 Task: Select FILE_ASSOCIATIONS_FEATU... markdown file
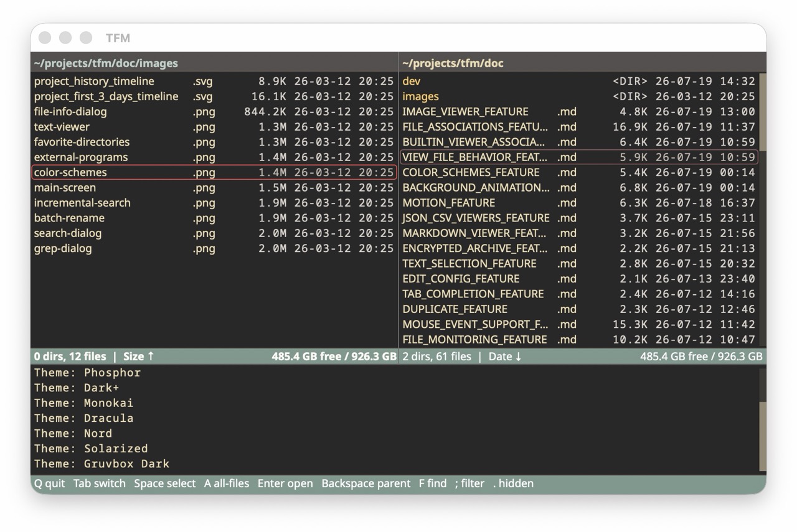pos(579,127)
